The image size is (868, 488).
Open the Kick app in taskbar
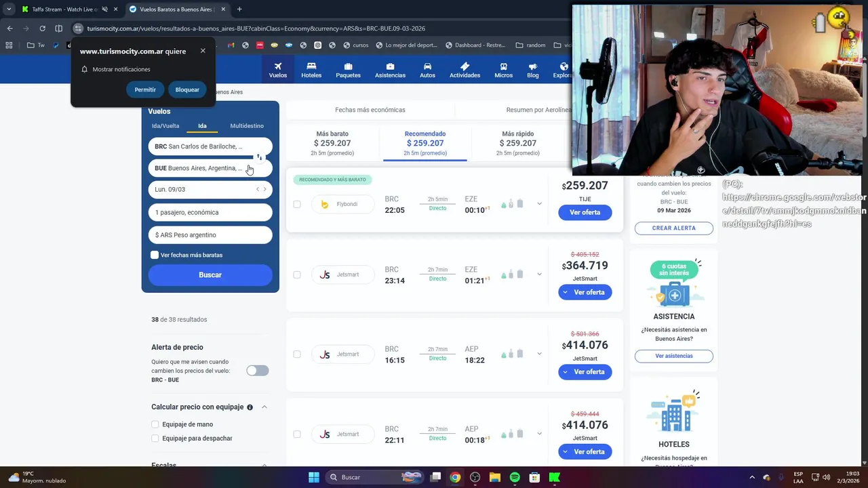coord(555,477)
